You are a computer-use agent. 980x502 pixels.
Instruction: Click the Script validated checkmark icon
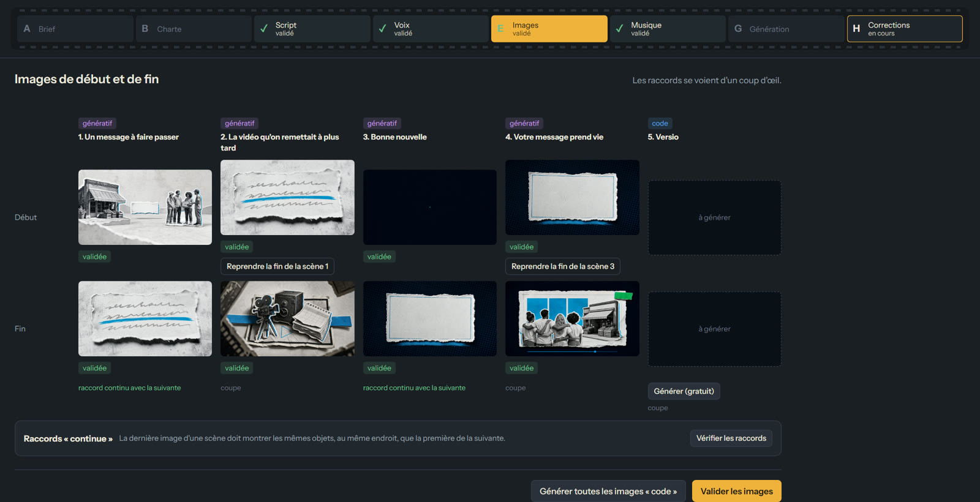tap(264, 29)
